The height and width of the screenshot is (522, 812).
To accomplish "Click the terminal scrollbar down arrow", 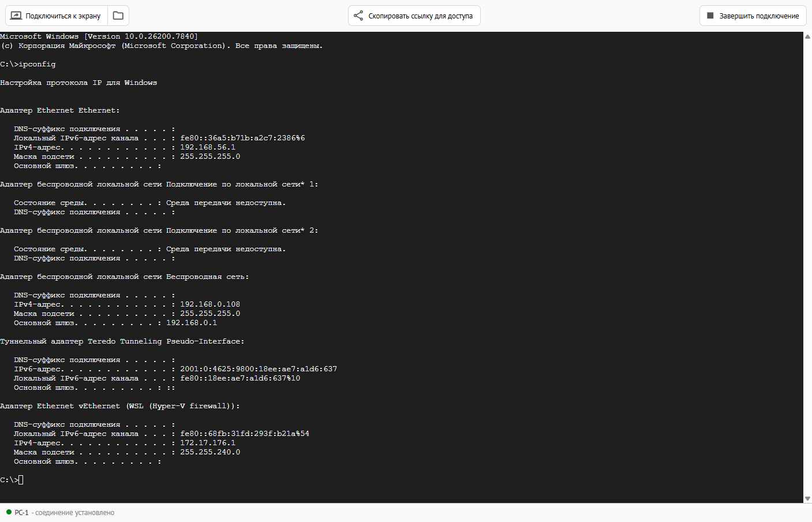I will (x=807, y=498).
